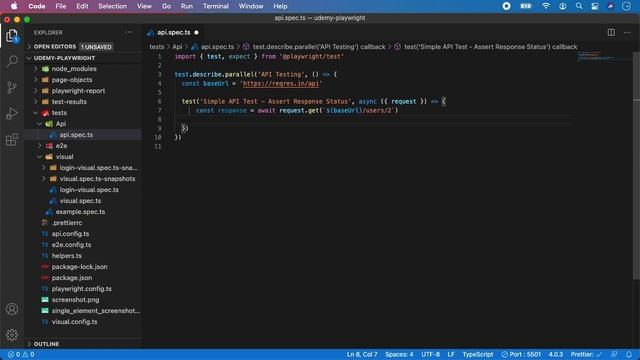Select the api.spec.ts editor tab

(173, 32)
